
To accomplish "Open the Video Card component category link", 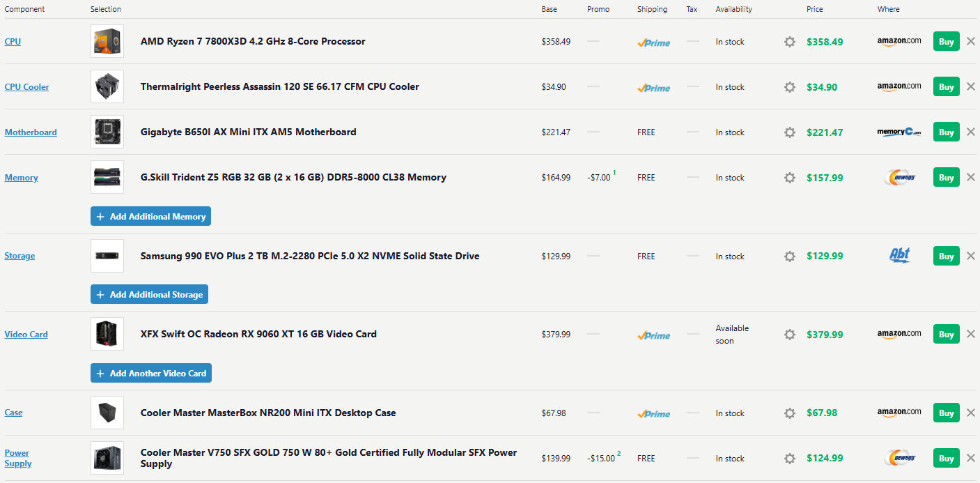I will coord(26,335).
